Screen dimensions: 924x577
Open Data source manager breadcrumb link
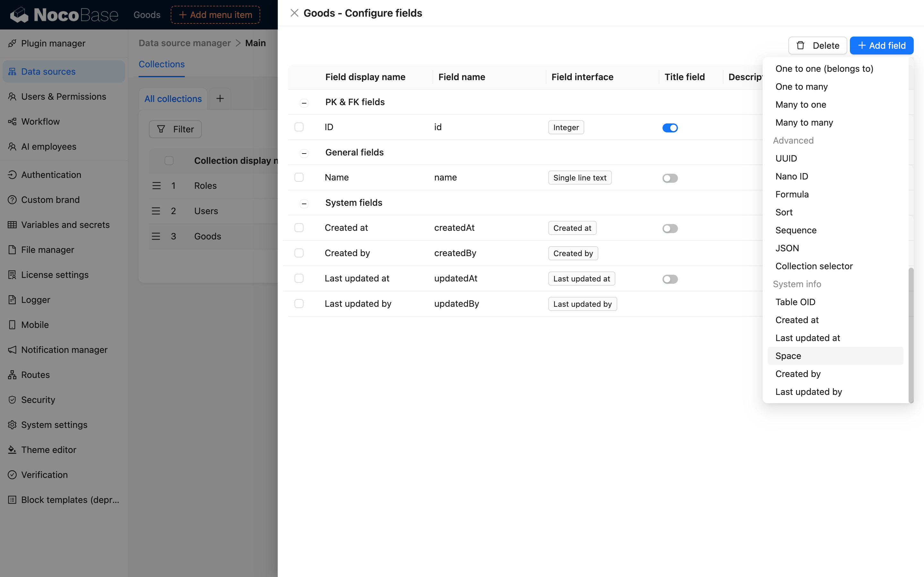185,43
